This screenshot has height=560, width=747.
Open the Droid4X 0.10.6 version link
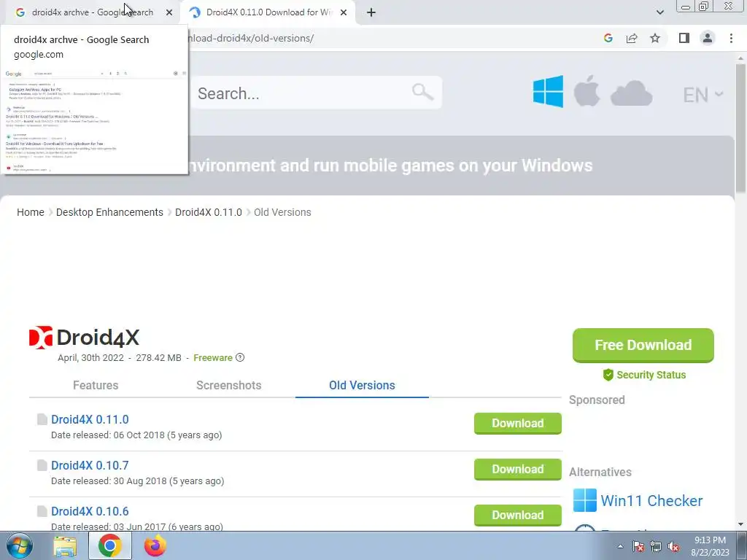90,511
